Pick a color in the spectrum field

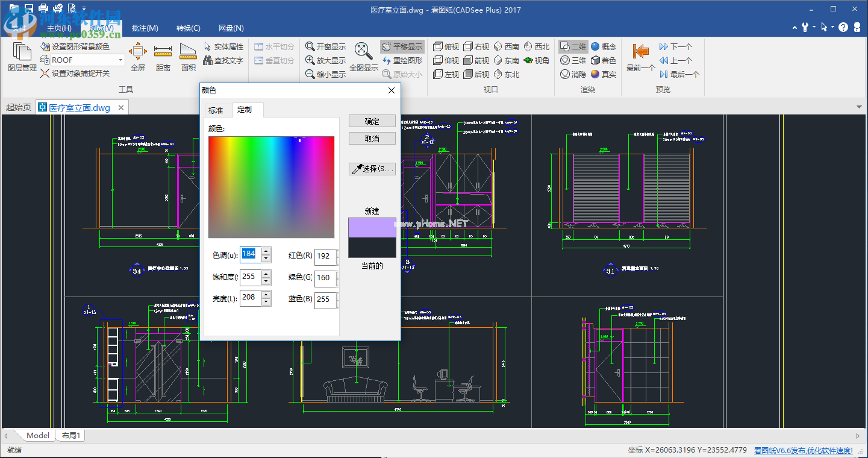pos(271,187)
